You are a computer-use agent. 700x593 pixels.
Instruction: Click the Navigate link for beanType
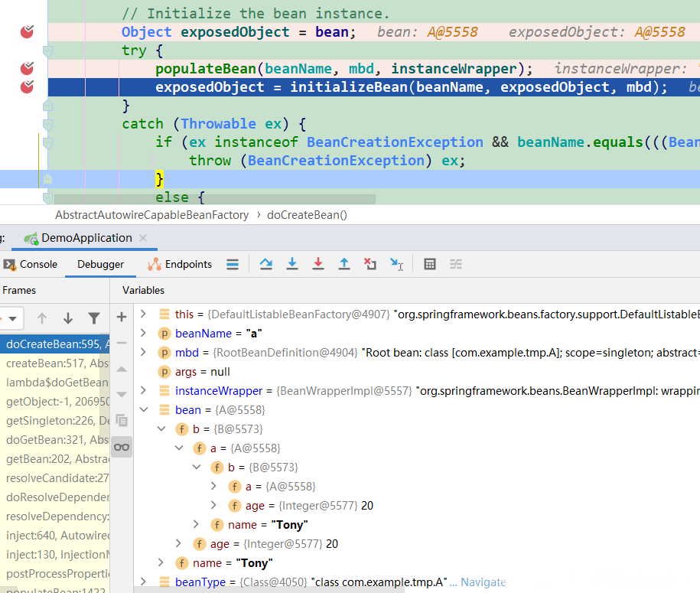pos(483,582)
